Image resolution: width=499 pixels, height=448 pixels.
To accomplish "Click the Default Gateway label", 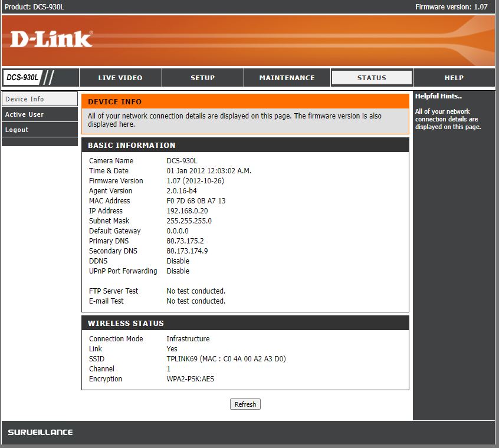I will (115, 231).
